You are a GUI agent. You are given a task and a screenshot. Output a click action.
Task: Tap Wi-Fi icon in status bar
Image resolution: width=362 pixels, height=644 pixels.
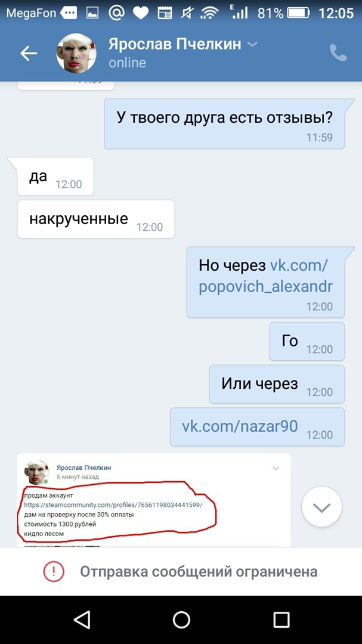tap(210, 13)
